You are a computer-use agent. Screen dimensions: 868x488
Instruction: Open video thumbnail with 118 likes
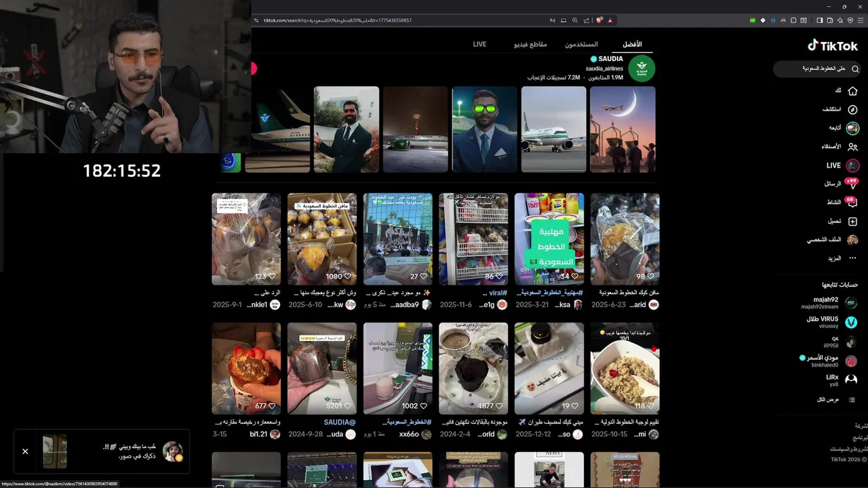click(625, 368)
